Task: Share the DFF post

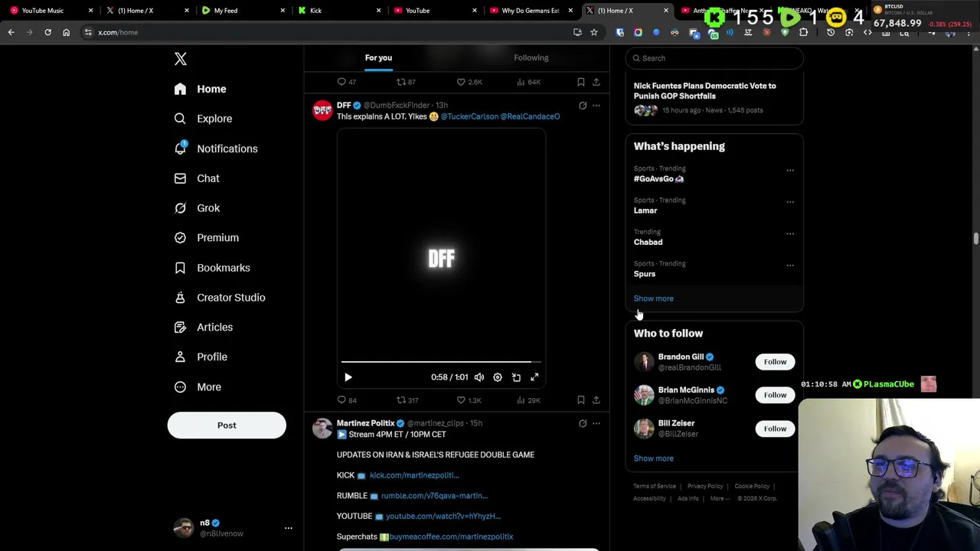Action: [596, 400]
